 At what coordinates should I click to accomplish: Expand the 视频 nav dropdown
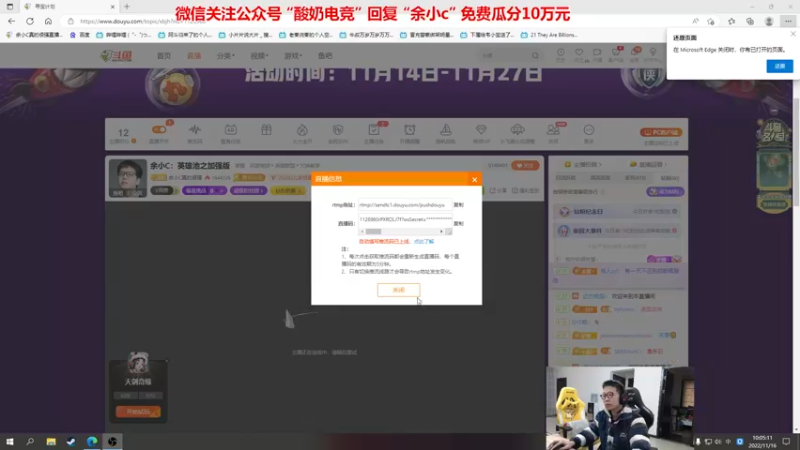[259, 56]
